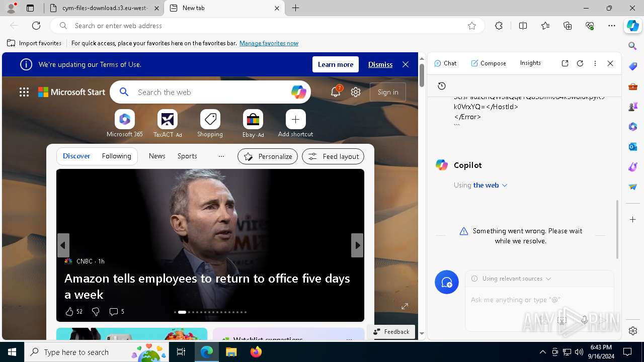Open the TaxACT shortcut tile
This screenshot has height=362, width=644.
click(x=168, y=124)
